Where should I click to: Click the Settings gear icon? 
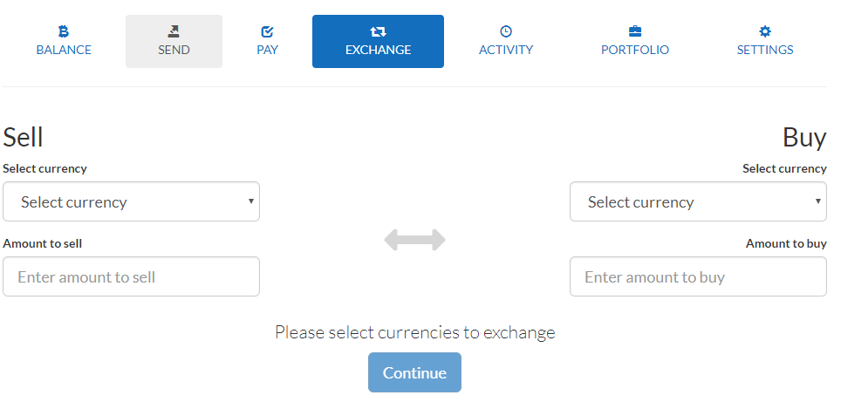pos(765,31)
